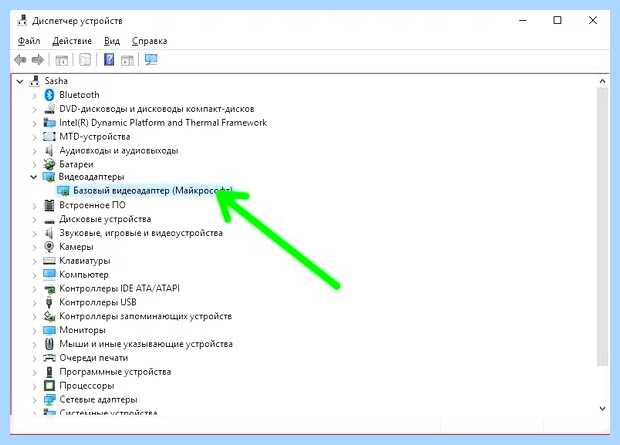Click the vertical scrollbar thumb

click(x=602, y=227)
